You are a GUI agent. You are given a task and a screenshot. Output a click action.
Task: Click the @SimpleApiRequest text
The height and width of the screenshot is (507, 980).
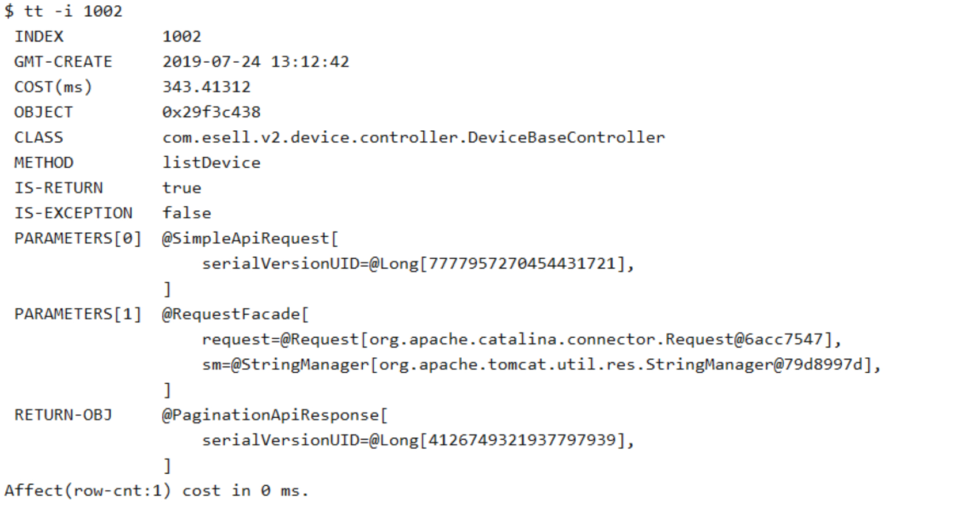[250, 239]
